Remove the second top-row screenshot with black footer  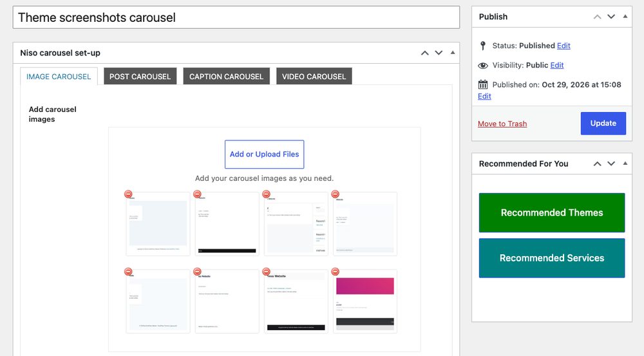pos(197,194)
